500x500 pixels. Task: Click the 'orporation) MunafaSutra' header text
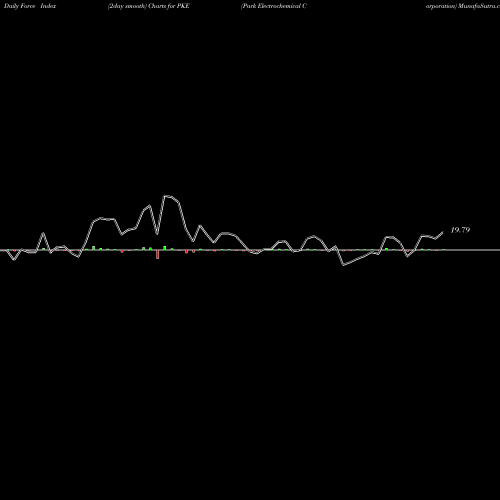point(463,6)
